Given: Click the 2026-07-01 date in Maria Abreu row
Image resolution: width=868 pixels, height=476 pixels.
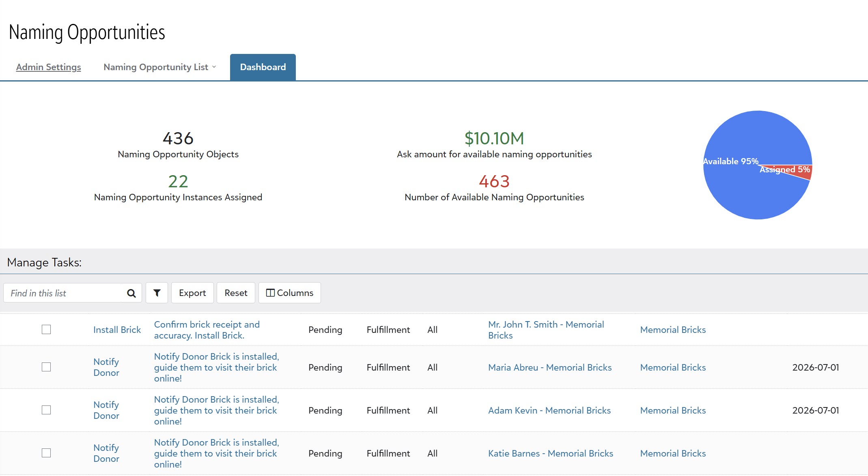Looking at the screenshot, I should point(816,367).
